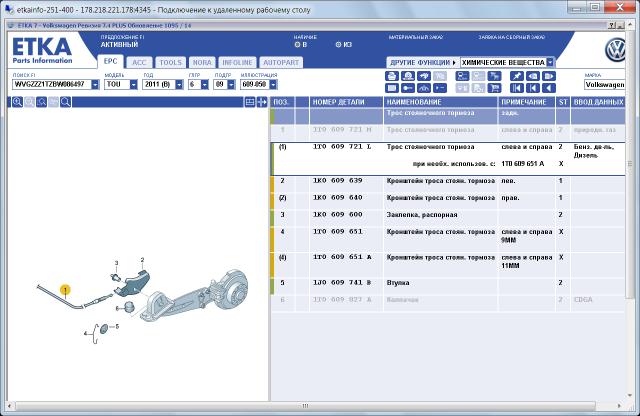Click the table layout icon above illustration
640x416 pixels.
click(x=250, y=102)
